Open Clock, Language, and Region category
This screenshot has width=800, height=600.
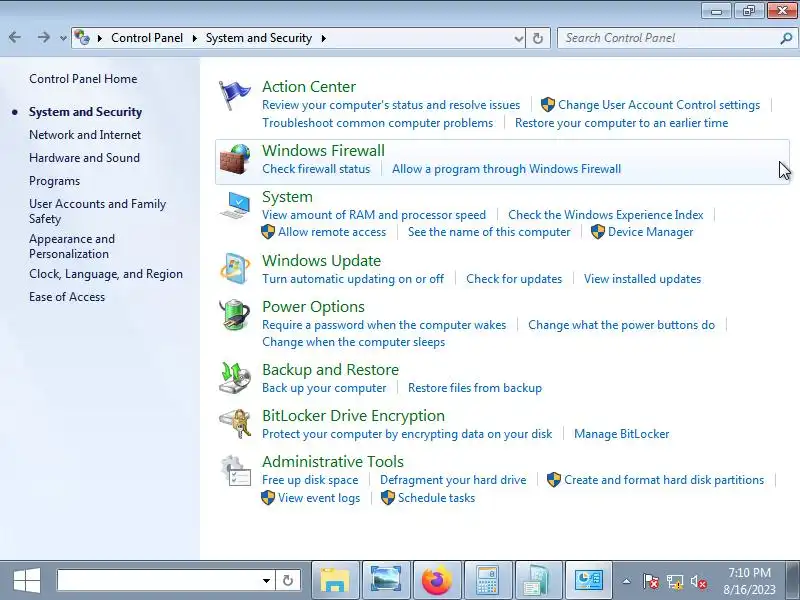(106, 274)
